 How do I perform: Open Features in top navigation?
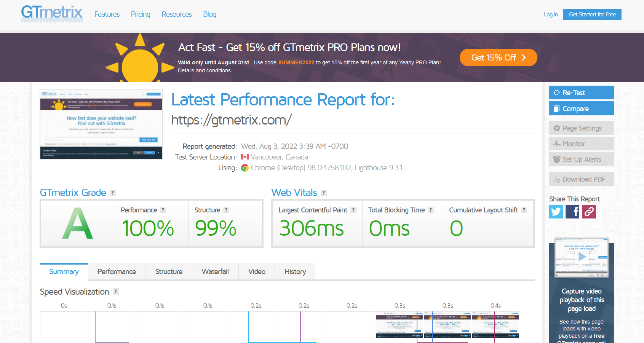(107, 14)
